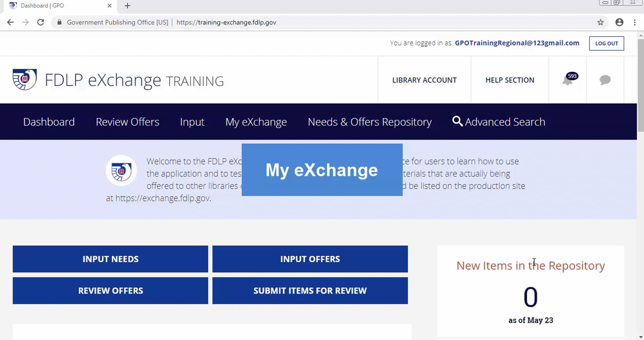Open the browser profile account icon

(619, 22)
